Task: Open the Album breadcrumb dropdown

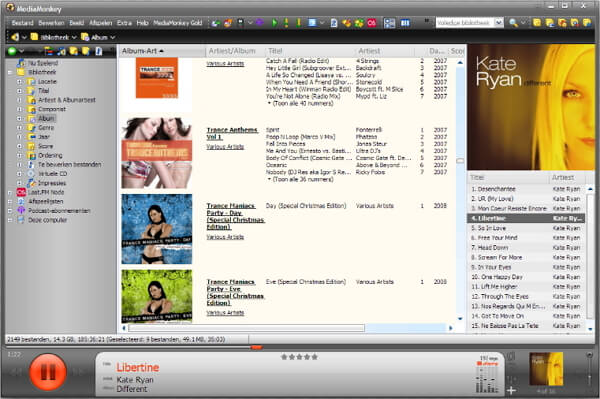Action: (x=112, y=37)
